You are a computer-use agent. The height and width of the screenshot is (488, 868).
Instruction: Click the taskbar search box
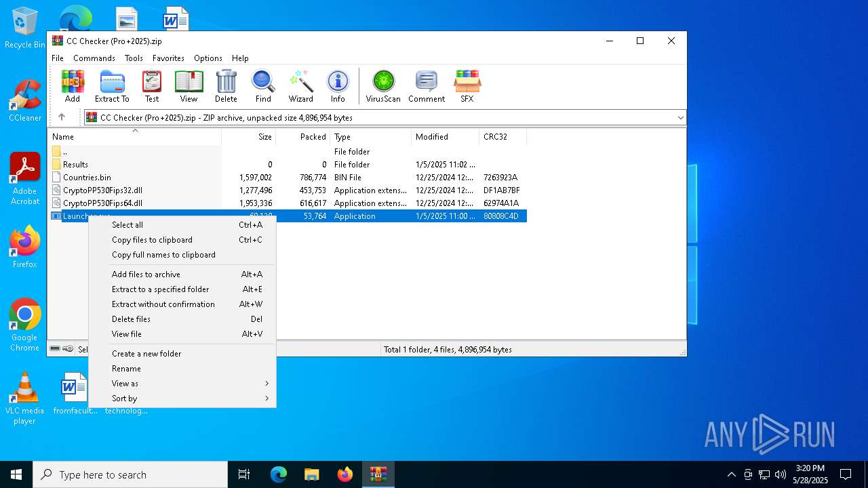[130, 474]
